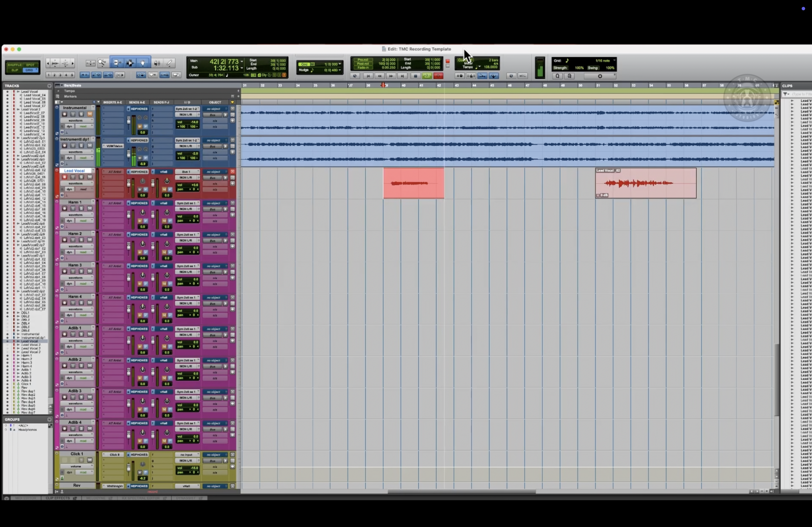Click the MIC button in transport
Image resolution: width=812 pixels, height=527 pixels.
[x=522, y=76]
